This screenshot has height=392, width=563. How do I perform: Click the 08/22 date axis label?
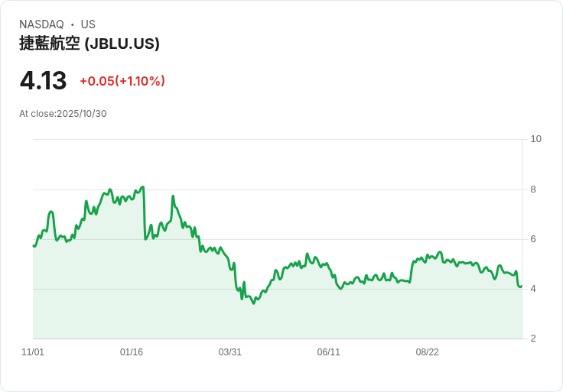[x=428, y=352]
